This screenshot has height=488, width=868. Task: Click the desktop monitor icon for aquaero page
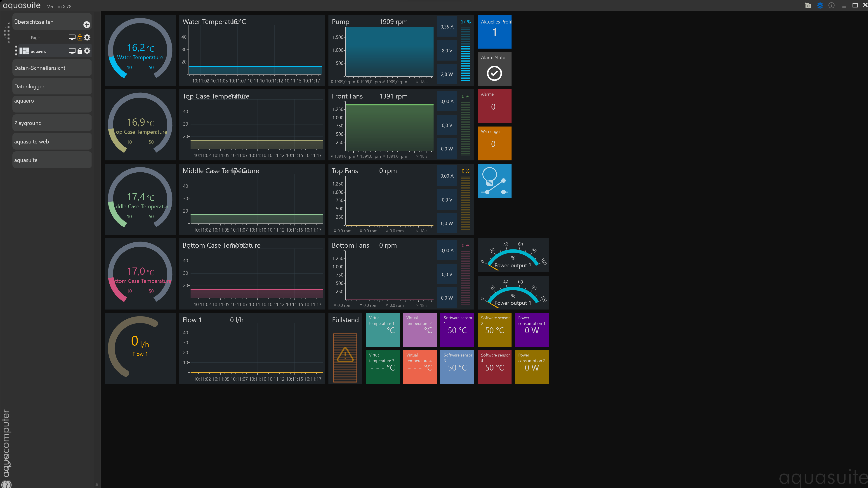click(72, 51)
